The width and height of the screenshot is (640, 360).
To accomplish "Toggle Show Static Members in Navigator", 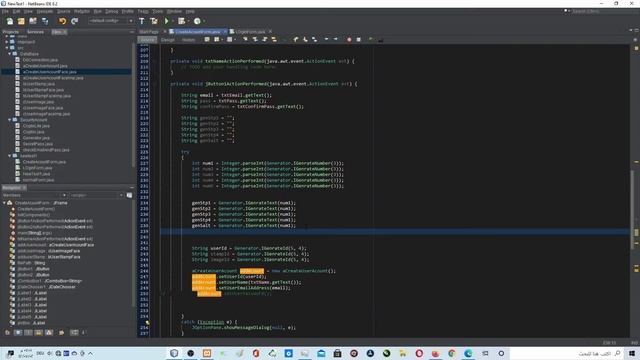I will [x=28, y=333].
